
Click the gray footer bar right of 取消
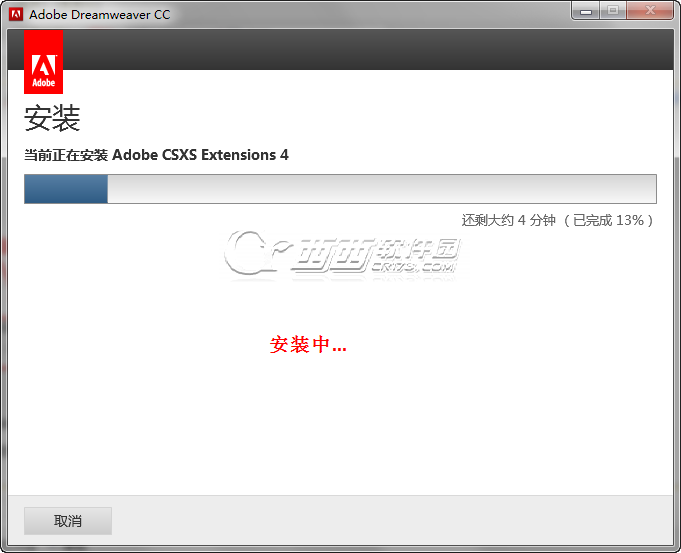pyautogui.click(x=392, y=520)
